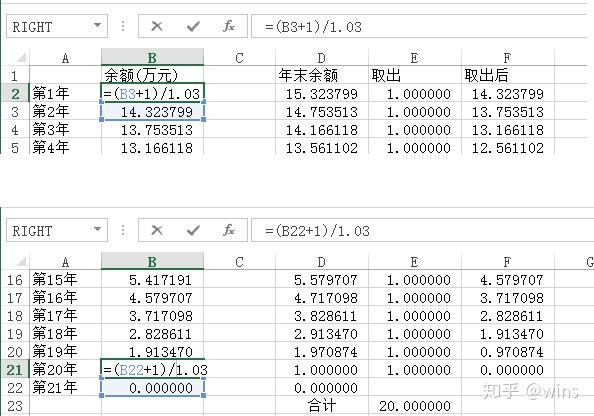Click cell 第15年

pos(65,280)
